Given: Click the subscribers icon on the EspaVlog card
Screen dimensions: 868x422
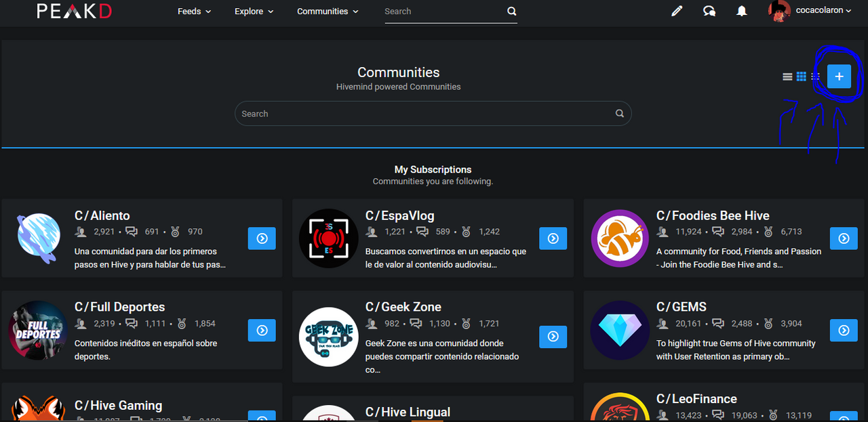Looking at the screenshot, I should tap(372, 232).
